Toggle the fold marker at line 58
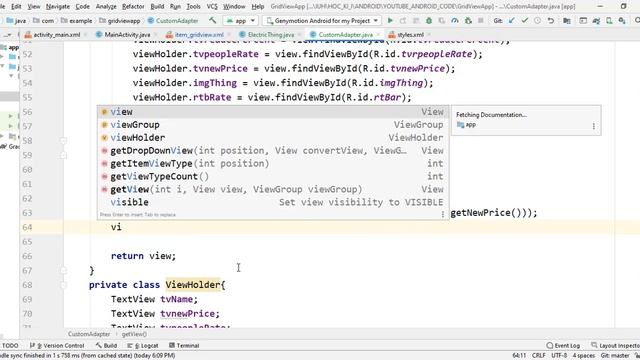This screenshot has height=360, width=640. click(x=63, y=140)
